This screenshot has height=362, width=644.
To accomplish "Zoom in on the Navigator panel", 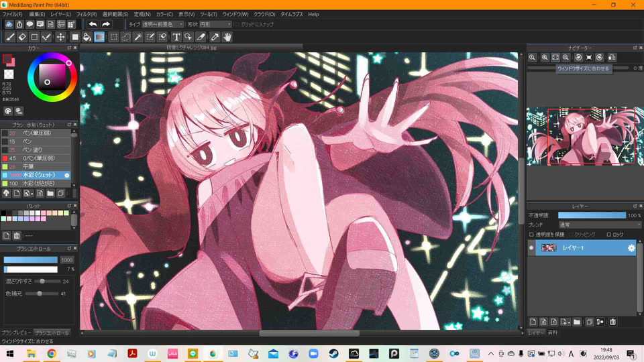I will point(545,58).
